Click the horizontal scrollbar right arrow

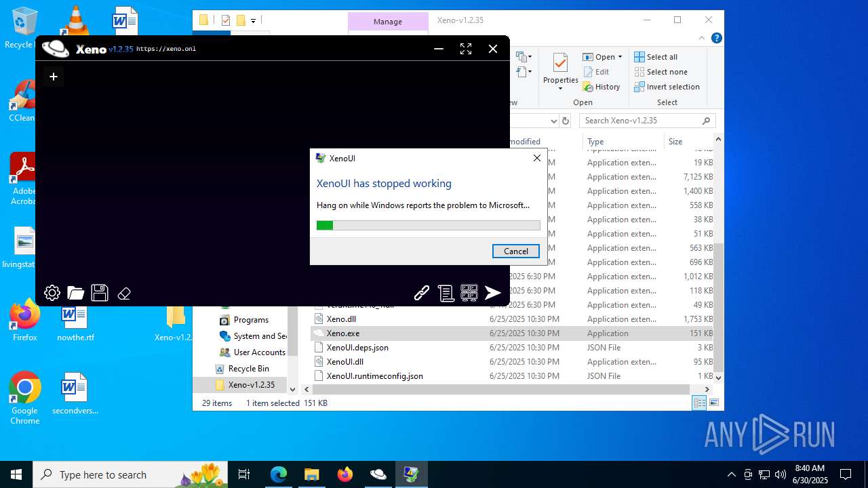pos(707,390)
